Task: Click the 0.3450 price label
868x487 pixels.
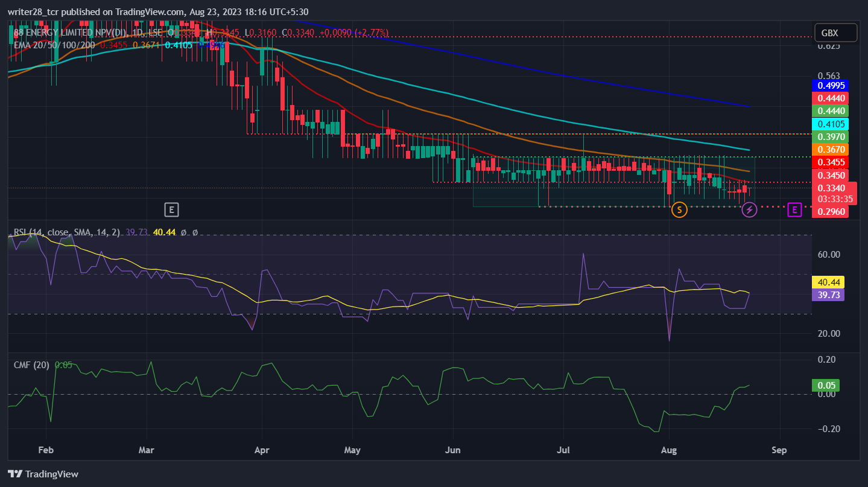Action: click(x=830, y=175)
